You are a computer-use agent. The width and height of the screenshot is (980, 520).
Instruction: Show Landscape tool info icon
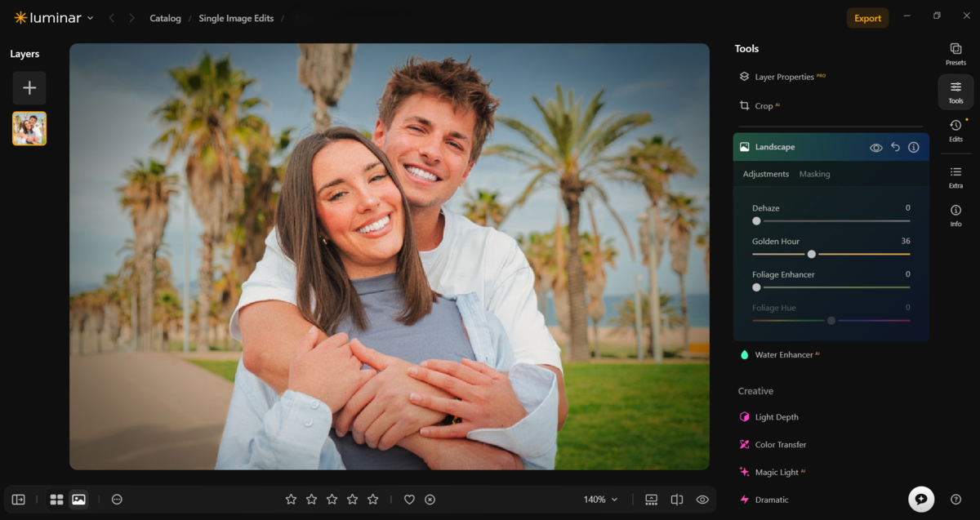[x=914, y=148]
